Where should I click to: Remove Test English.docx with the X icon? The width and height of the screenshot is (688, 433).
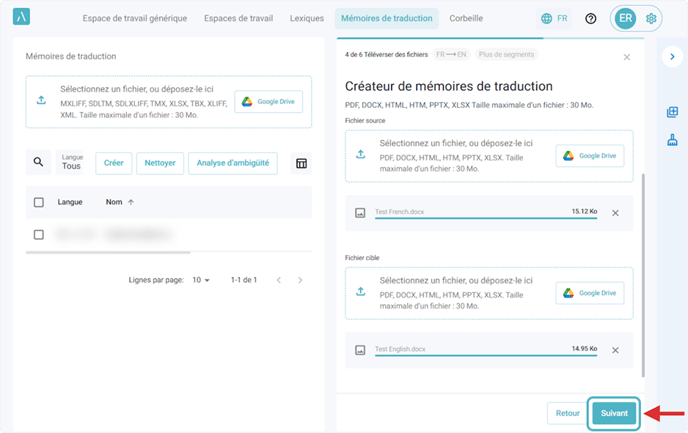(x=615, y=350)
